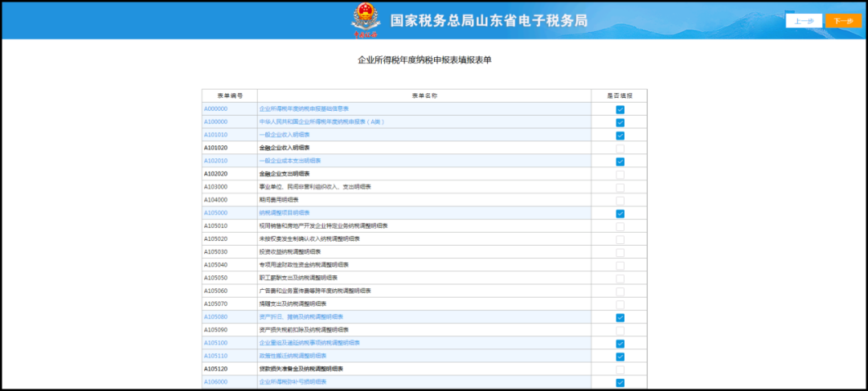Click the 资产损失税前扣除及纳税调整明细表 name
868x391 pixels.
coord(304,330)
